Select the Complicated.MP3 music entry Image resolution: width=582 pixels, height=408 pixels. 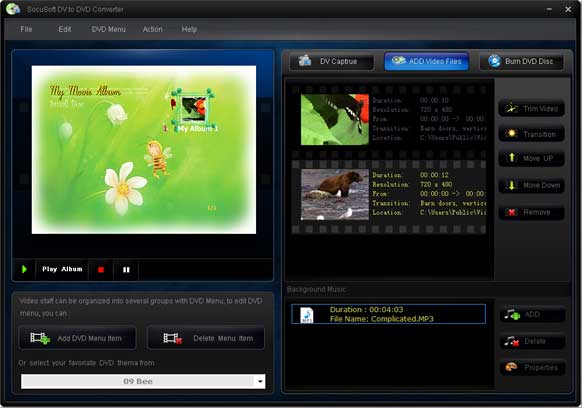[388, 314]
